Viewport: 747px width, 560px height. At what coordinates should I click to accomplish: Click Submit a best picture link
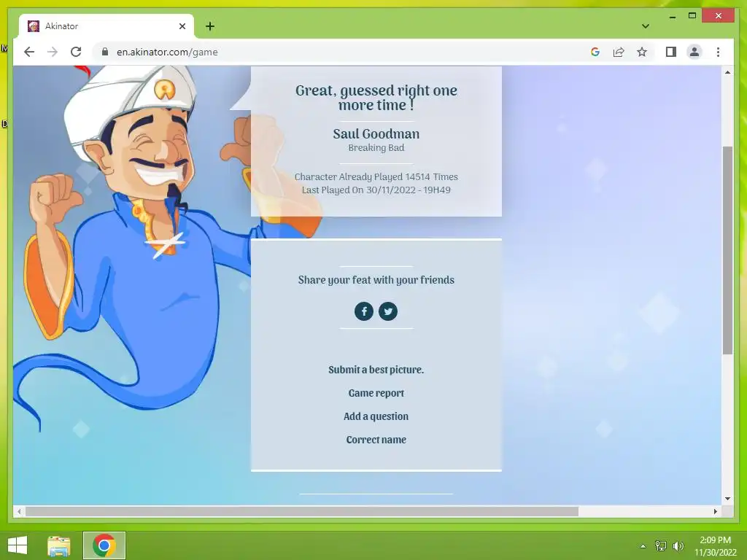pyautogui.click(x=376, y=370)
